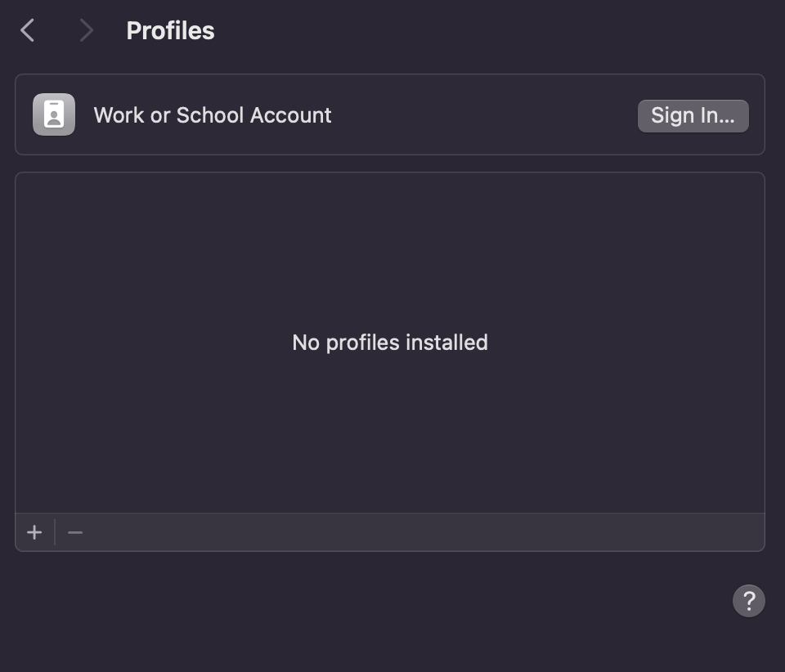This screenshot has width=785, height=672.
Task: Click the No profiles installed message
Action: point(389,343)
